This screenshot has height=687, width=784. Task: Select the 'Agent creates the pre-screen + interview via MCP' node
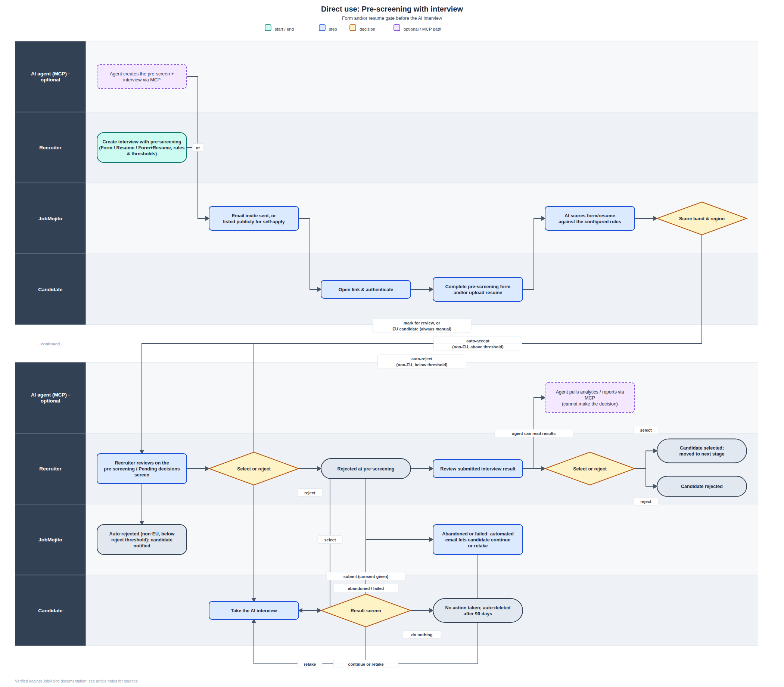click(x=142, y=77)
